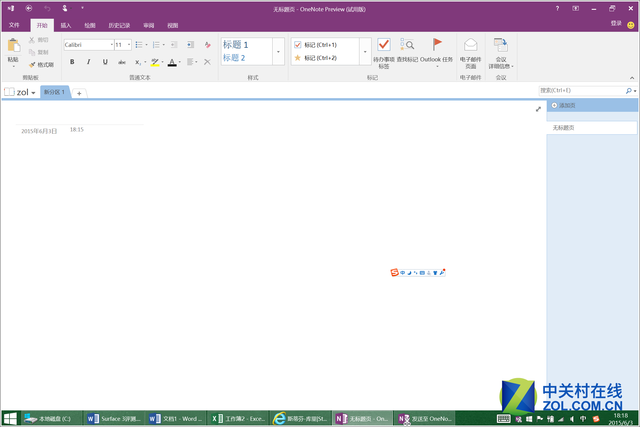
Task: Increase indent position
Action: pos(190,44)
